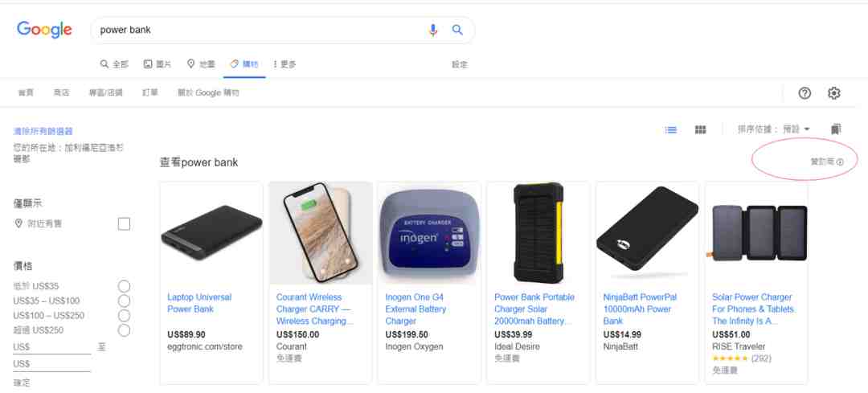Open the settings gear icon

[x=834, y=93]
